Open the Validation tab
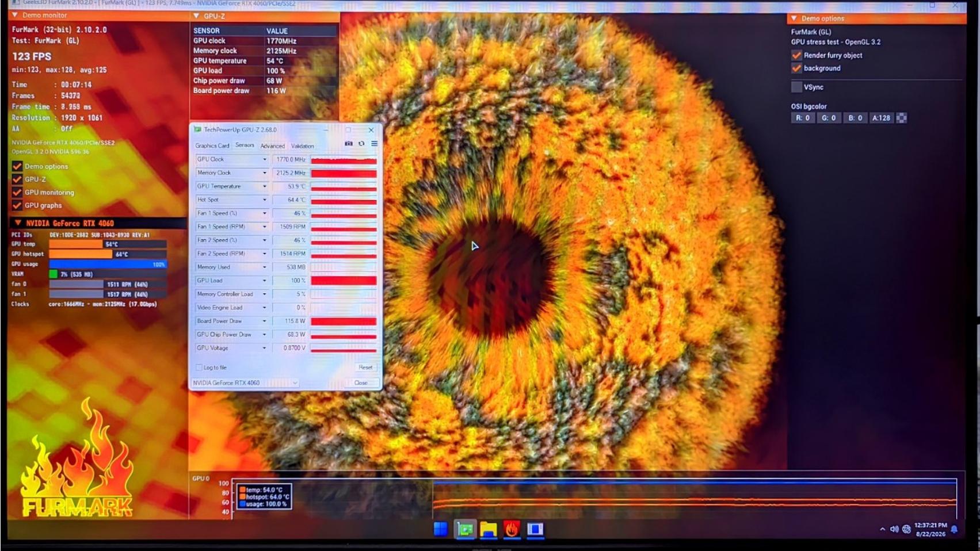The image size is (980, 551). [x=303, y=146]
